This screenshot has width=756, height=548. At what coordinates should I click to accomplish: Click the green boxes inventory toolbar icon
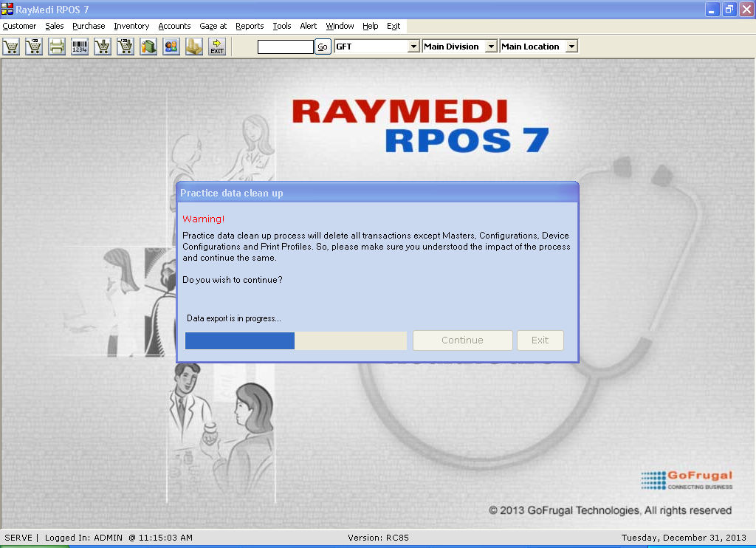click(148, 47)
